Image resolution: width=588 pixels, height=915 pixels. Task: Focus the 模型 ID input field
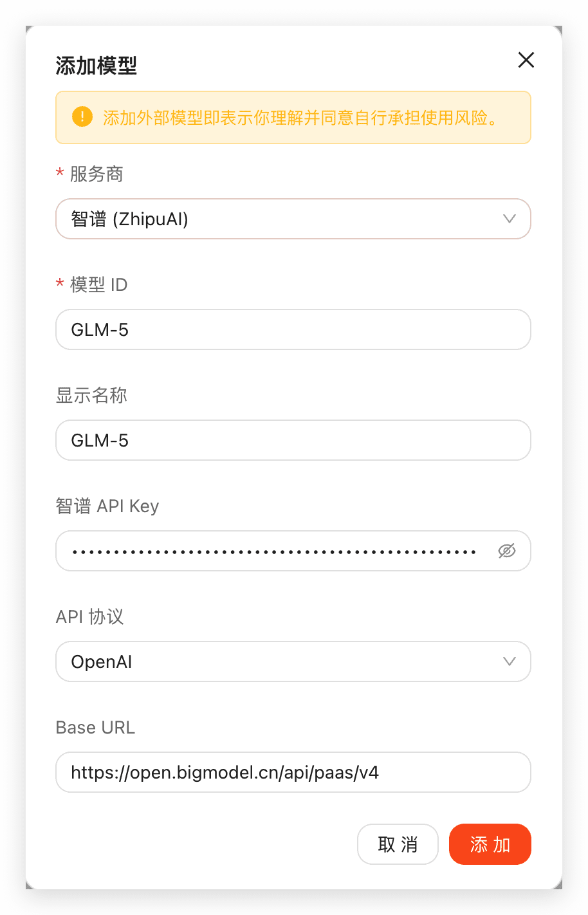(x=293, y=329)
